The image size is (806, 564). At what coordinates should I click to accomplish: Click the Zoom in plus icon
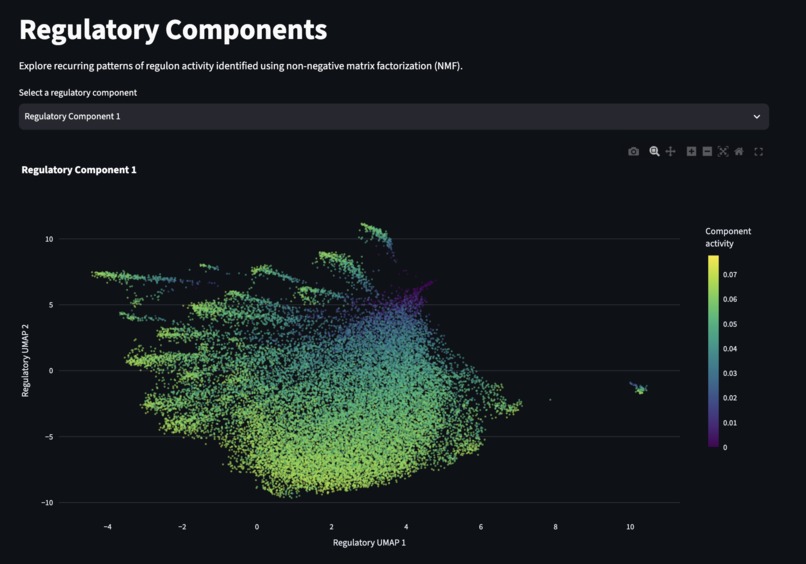tap(691, 151)
